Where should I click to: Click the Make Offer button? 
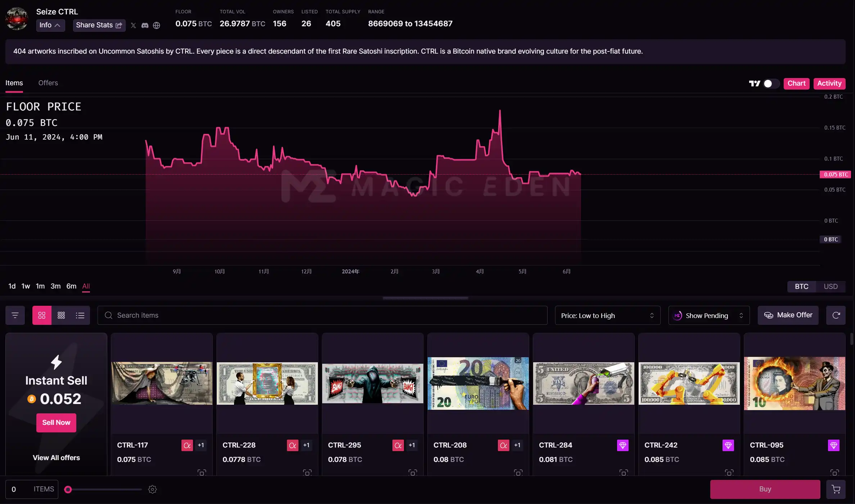pos(788,315)
